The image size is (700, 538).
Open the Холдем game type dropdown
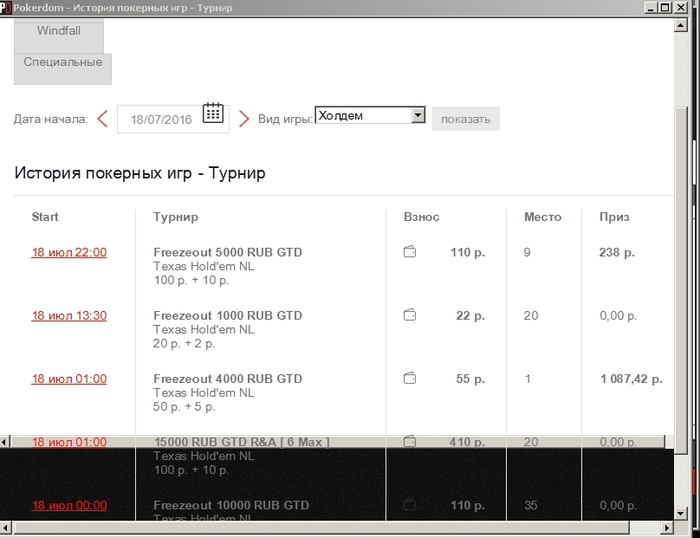[x=370, y=115]
